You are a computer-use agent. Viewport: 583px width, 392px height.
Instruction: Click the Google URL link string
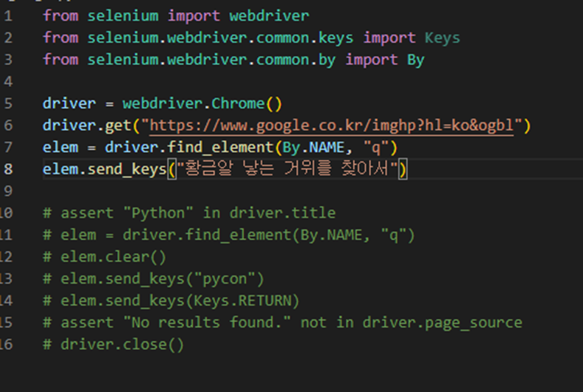click(x=332, y=125)
